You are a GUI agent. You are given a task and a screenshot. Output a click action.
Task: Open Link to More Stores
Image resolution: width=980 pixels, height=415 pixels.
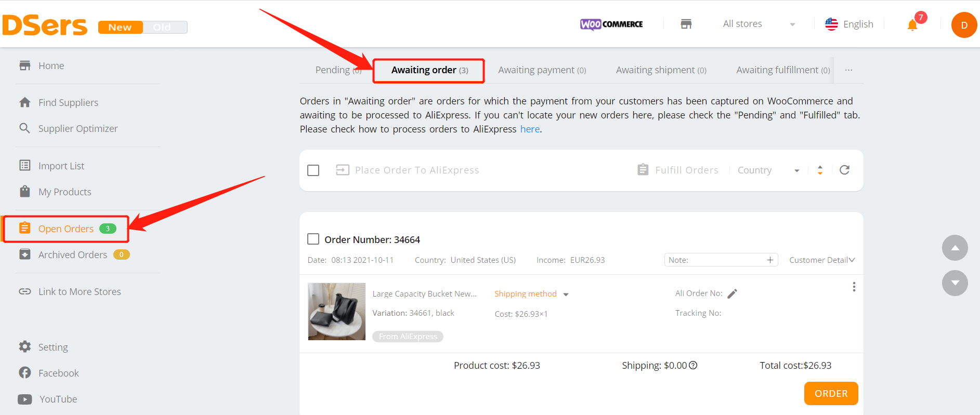tap(80, 291)
